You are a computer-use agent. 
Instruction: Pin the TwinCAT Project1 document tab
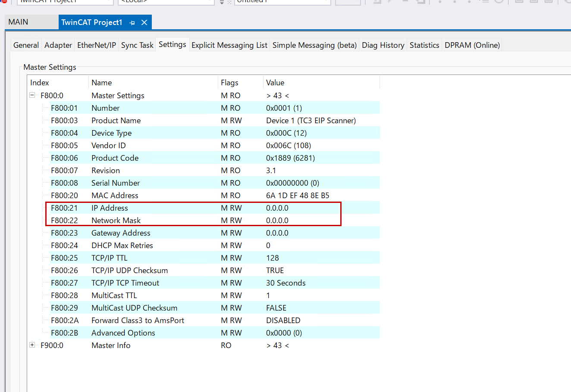[132, 22]
